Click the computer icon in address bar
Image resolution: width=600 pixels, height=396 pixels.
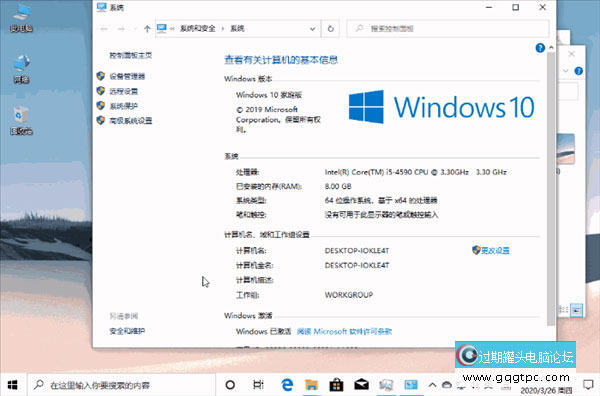coord(162,28)
